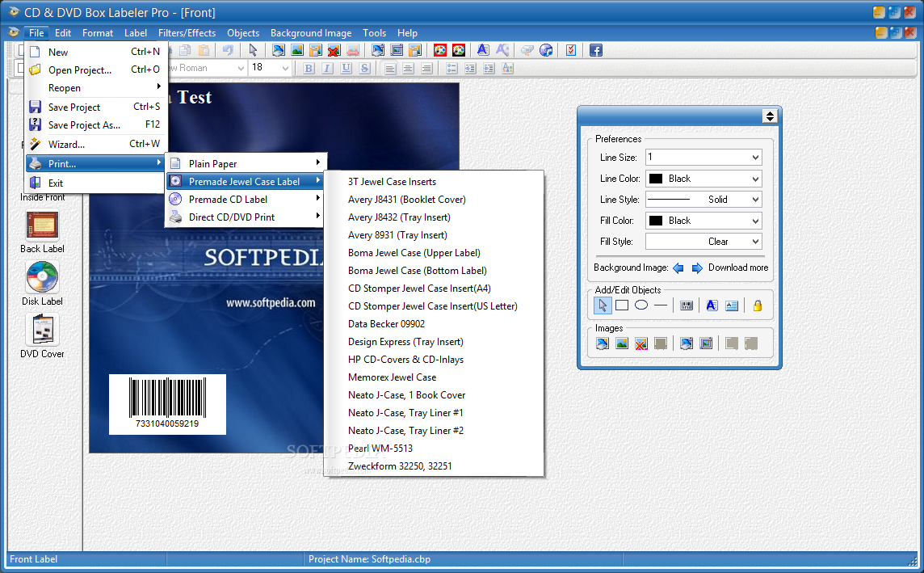Click the CD with music note icon
The height and width of the screenshot is (573, 924).
click(546, 50)
